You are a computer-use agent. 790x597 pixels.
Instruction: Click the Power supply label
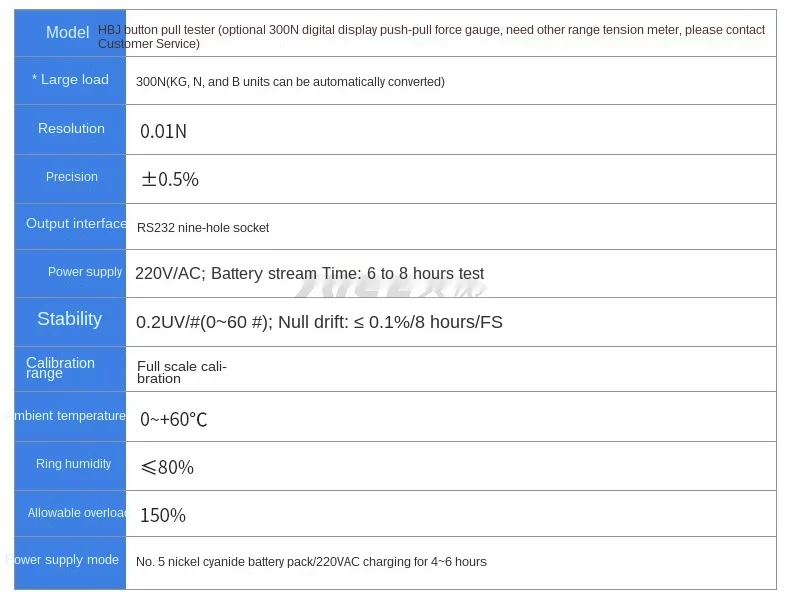coord(85,272)
